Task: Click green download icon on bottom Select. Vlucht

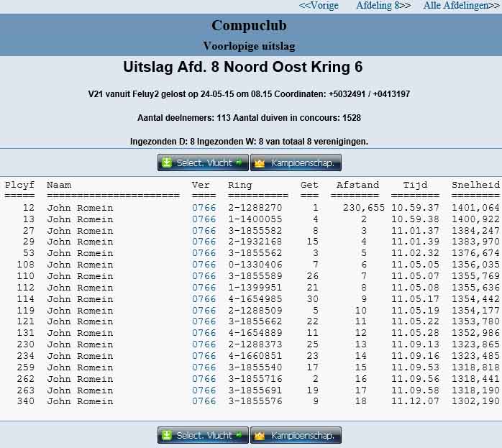Action: point(167,435)
